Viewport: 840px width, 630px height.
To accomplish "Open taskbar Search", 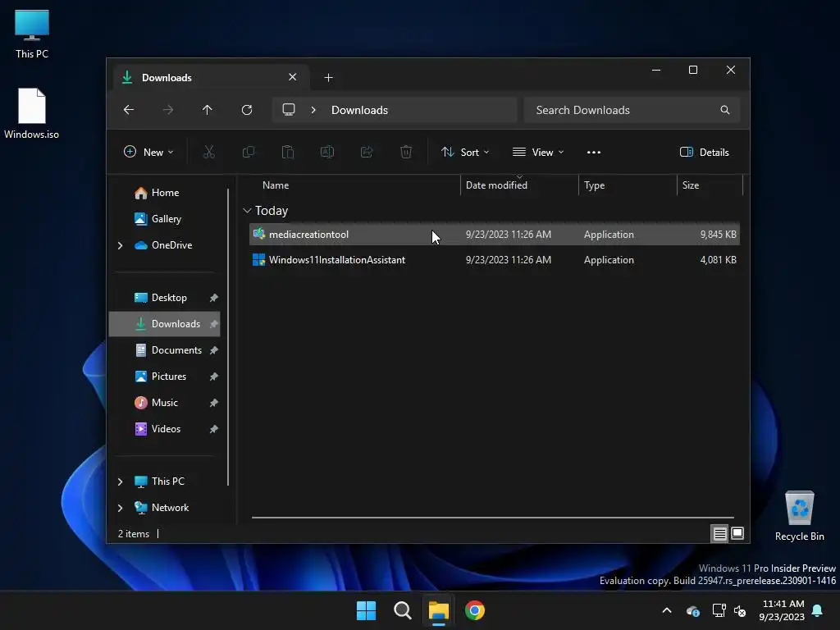I will 402,610.
